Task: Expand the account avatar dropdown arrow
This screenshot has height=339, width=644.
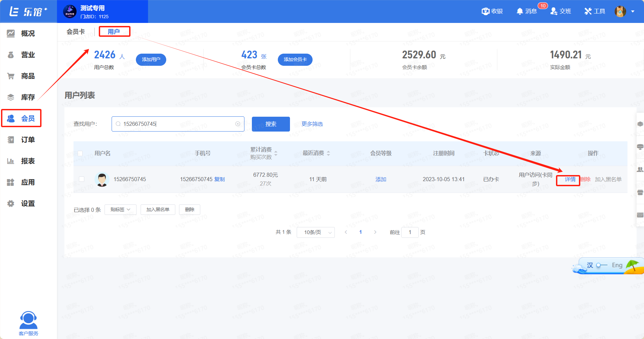Action: [633, 11]
